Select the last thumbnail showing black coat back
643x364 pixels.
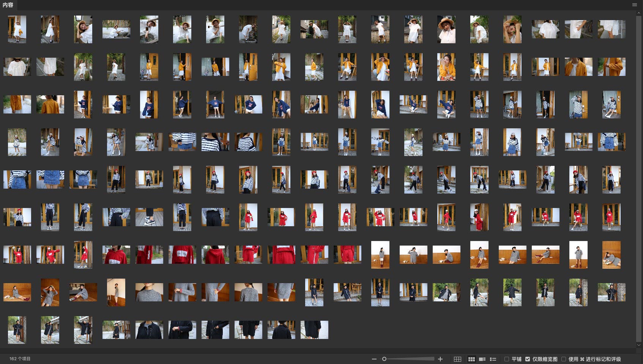[314, 330]
